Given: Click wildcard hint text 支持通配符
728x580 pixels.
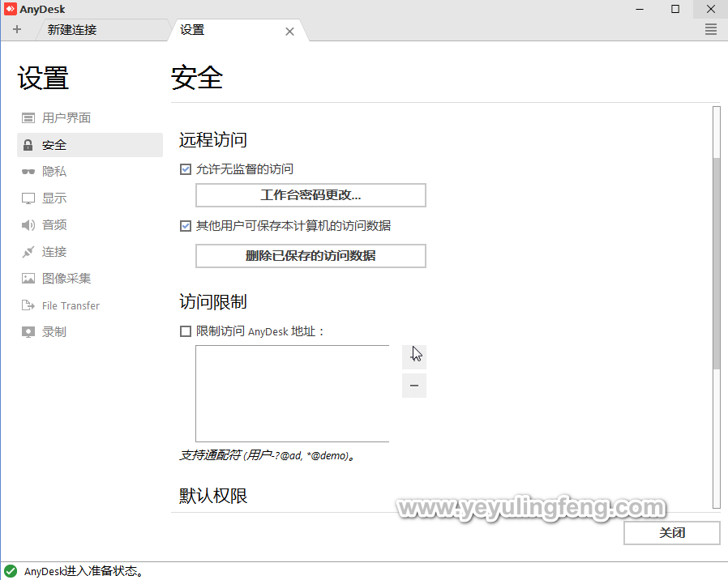Looking at the screenshot, I should point(267,455).
